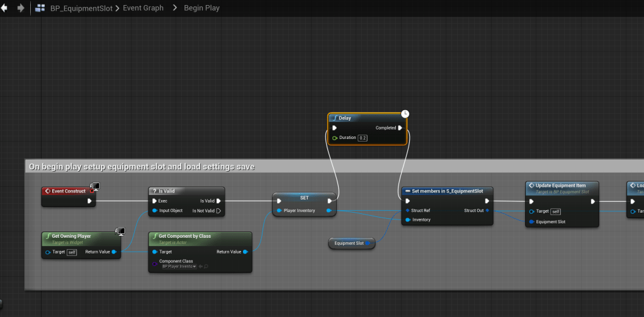Click the Equipment Slot variable output pin

coord(368,243)
